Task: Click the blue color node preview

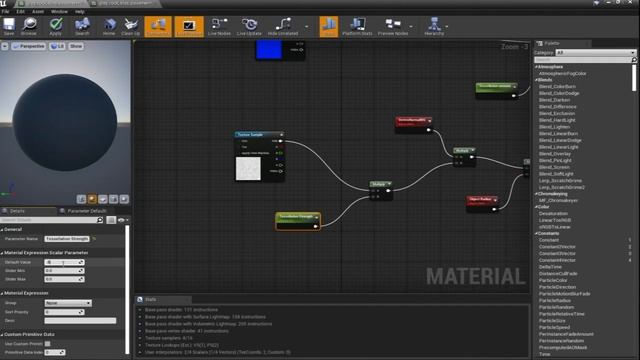Action: (269, 49)
